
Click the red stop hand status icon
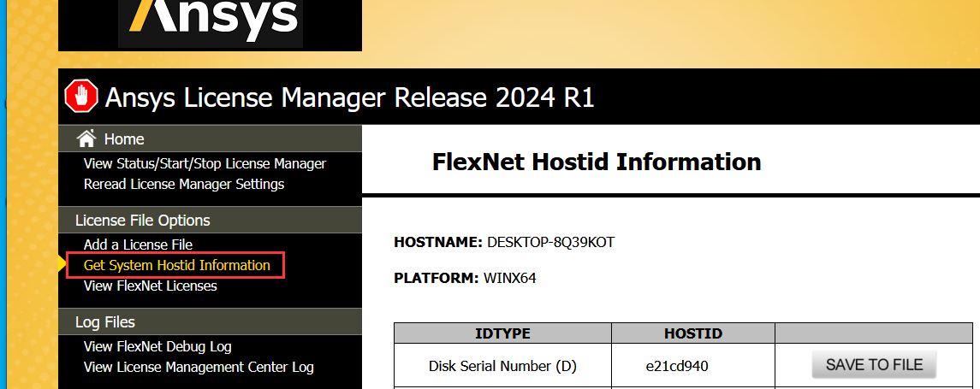(x=82, y=97)
